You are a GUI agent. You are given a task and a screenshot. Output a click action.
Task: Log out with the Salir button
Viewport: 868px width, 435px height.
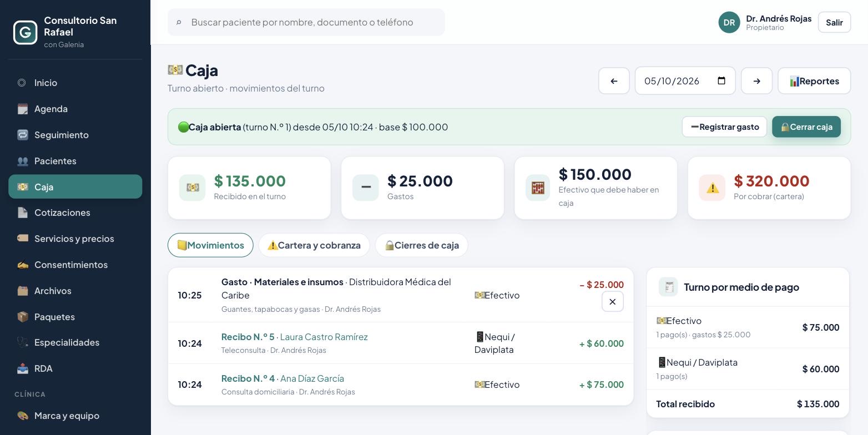pyautogui.click(x=834, y=22)
